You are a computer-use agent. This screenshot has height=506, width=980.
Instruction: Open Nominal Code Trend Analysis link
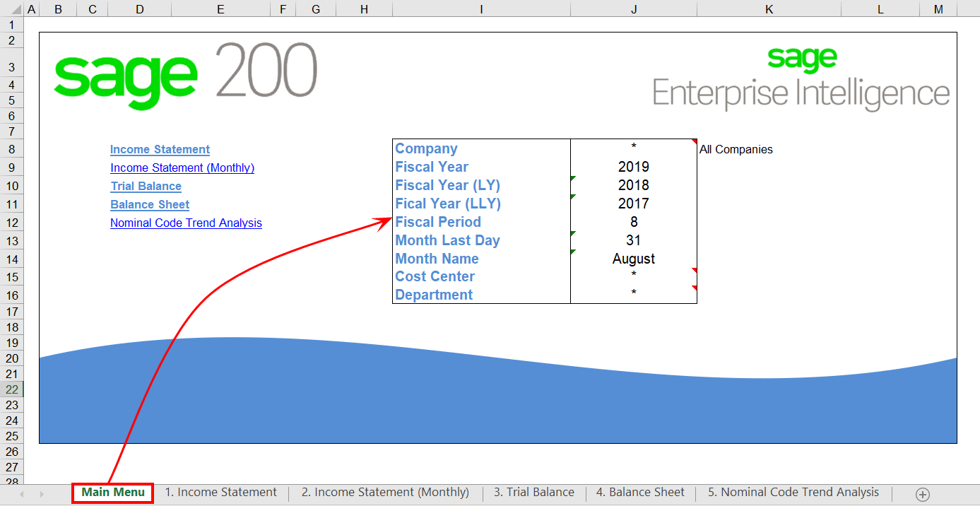point(186,223)
